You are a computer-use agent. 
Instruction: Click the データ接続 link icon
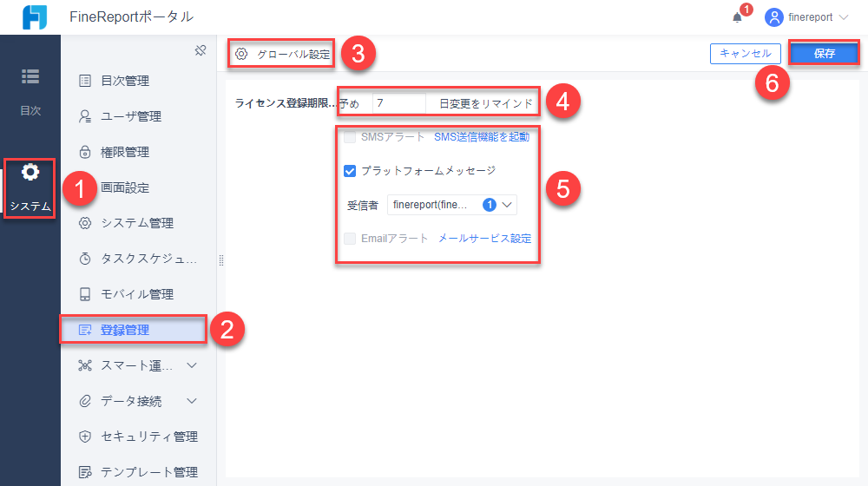coord(85,401)
